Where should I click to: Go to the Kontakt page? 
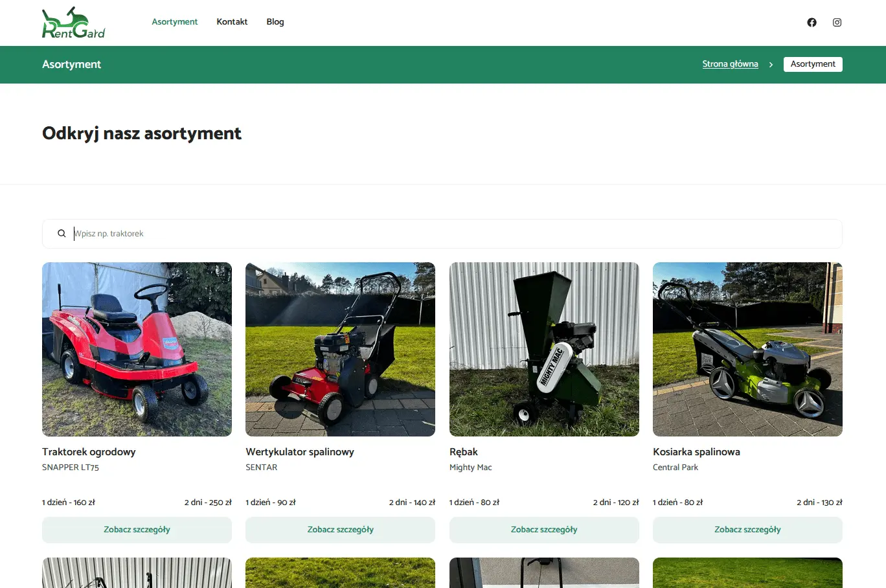(232, 22)
